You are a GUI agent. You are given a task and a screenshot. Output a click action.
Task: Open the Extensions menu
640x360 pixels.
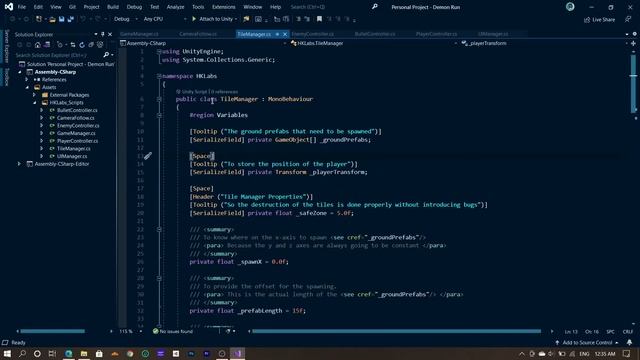click(x=224, y=7)
